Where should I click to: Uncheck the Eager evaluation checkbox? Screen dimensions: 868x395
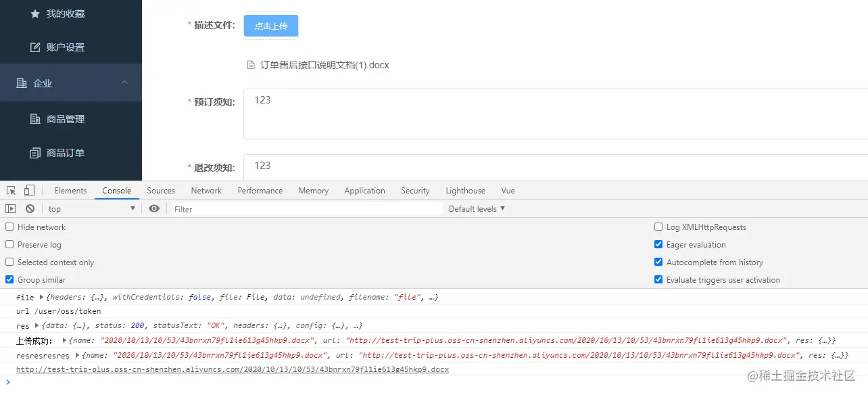tap(658, 245)
